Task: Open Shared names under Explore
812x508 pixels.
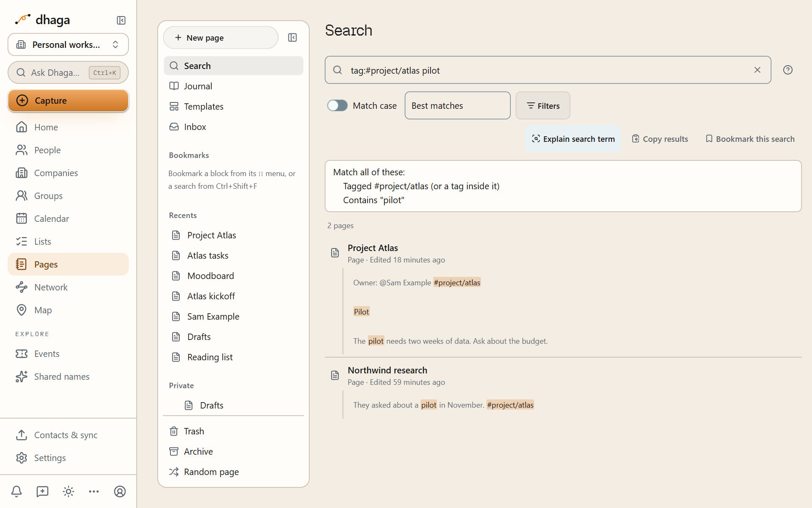Action: click(68, 376)
